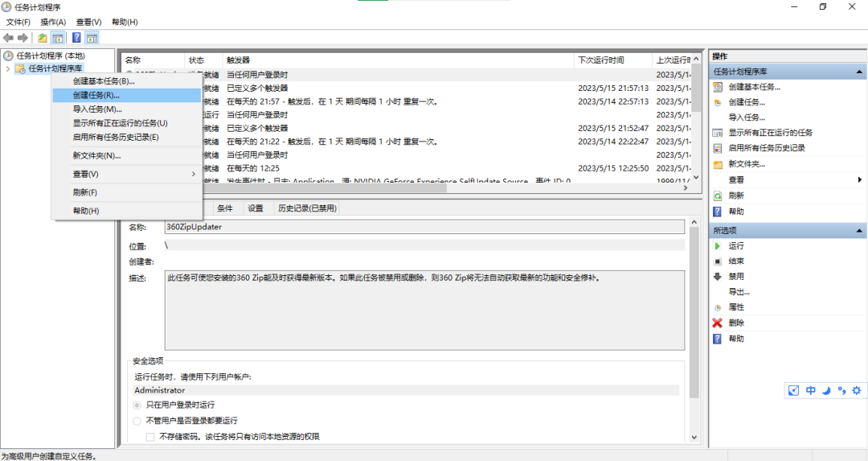
Task: Select "不管用户是否登录都要运行" radio button
Action: click(137, 421)
